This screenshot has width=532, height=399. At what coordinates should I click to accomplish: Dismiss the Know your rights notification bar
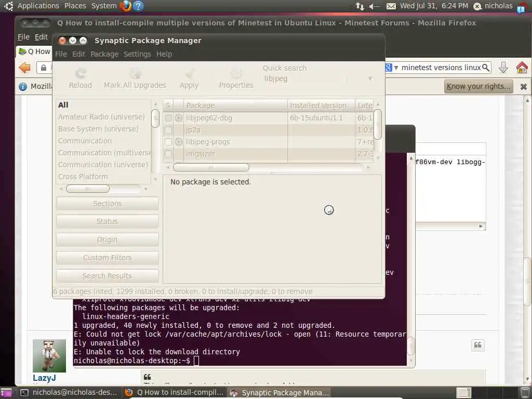[524, 87]
